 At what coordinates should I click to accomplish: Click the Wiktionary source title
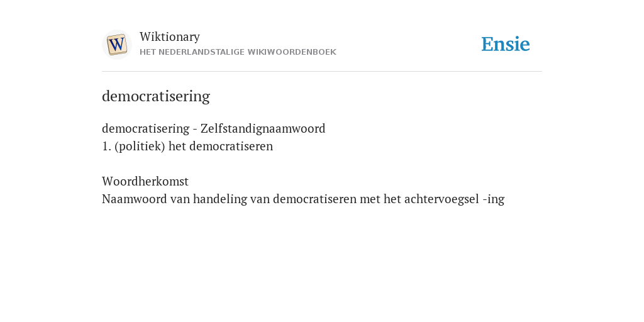pyautogui.click(x=170, y=36)
